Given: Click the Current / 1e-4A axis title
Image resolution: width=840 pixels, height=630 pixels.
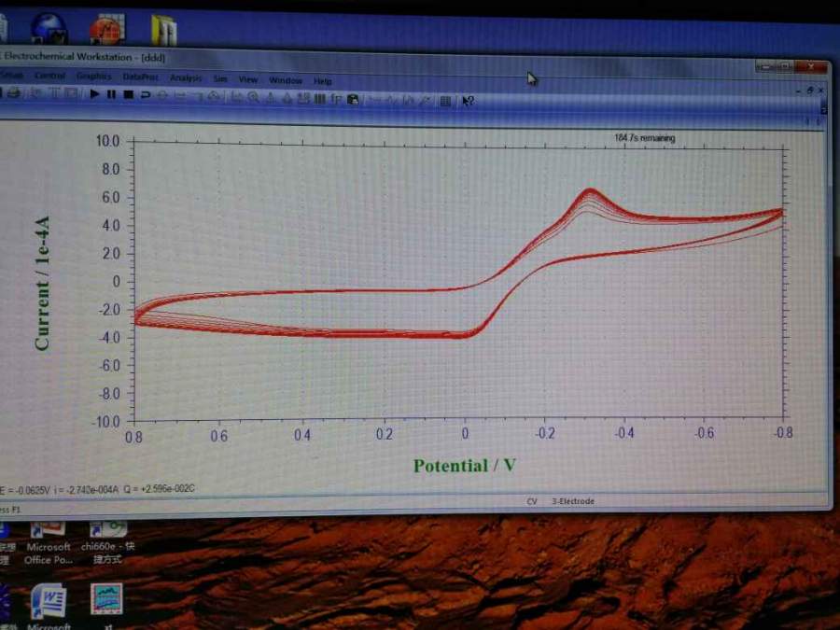Looking at the screenshot, I should pyautogui.click(x=42, y=283).
